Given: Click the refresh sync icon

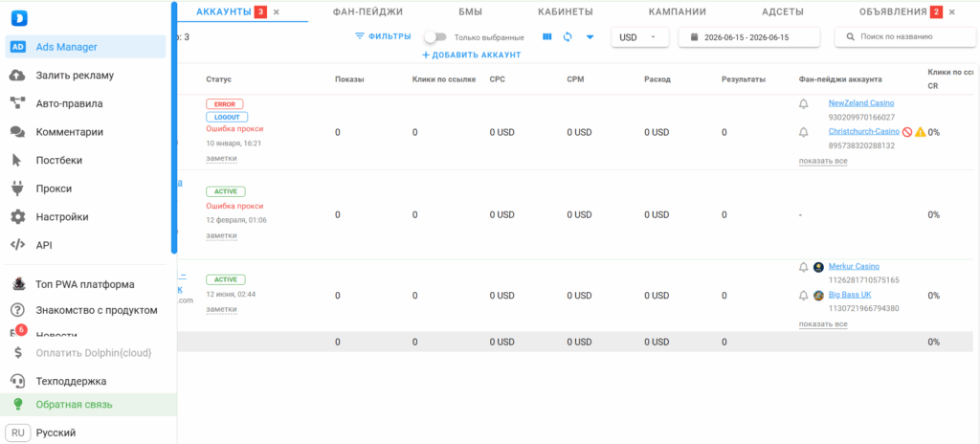Looking at the screenshot, I should pos(568,37).
